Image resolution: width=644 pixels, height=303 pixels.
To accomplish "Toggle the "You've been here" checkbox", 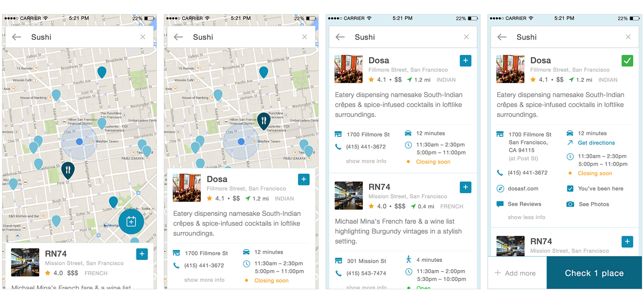I will (x=570, y=189).
